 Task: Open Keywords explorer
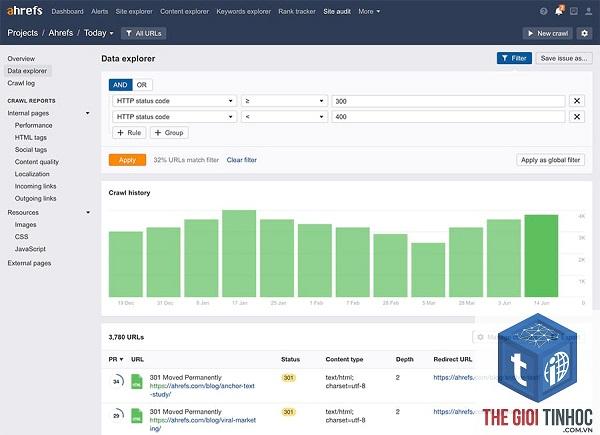pyautogui.click(x=243, y=11)
